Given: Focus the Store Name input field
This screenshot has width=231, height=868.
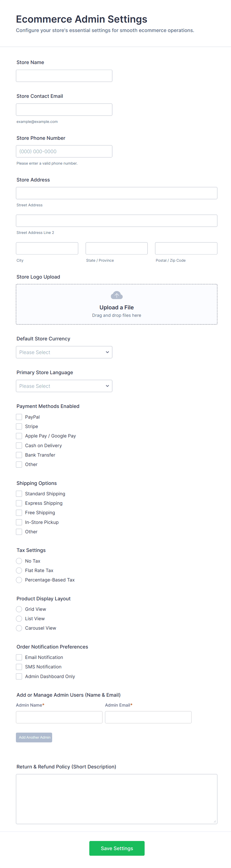Looking at the screenshot, I should click(64, 76).
